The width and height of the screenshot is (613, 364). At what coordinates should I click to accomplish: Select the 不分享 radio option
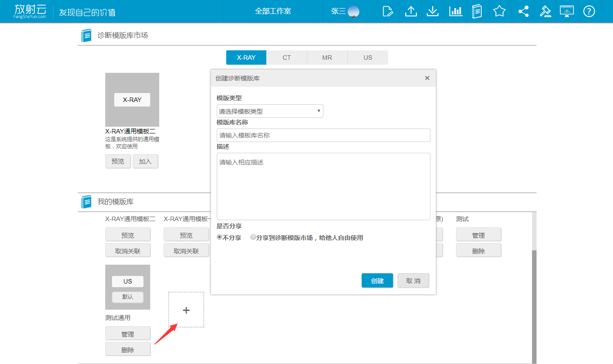(219, 237)
